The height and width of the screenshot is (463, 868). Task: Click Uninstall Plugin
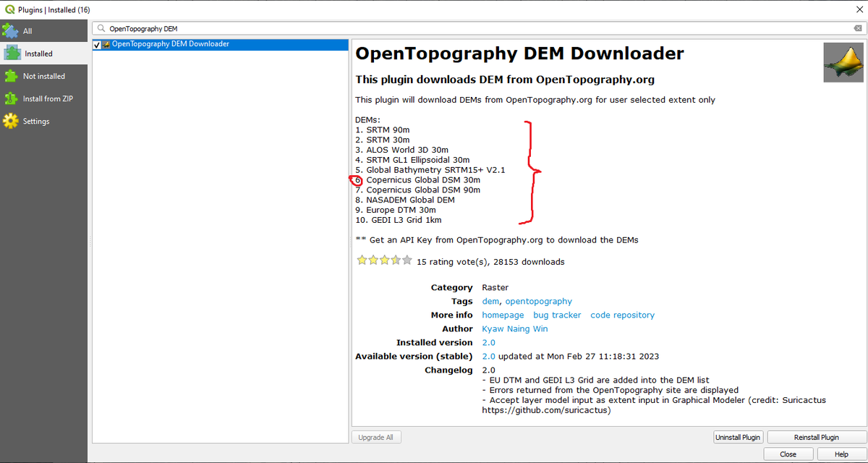738,436
